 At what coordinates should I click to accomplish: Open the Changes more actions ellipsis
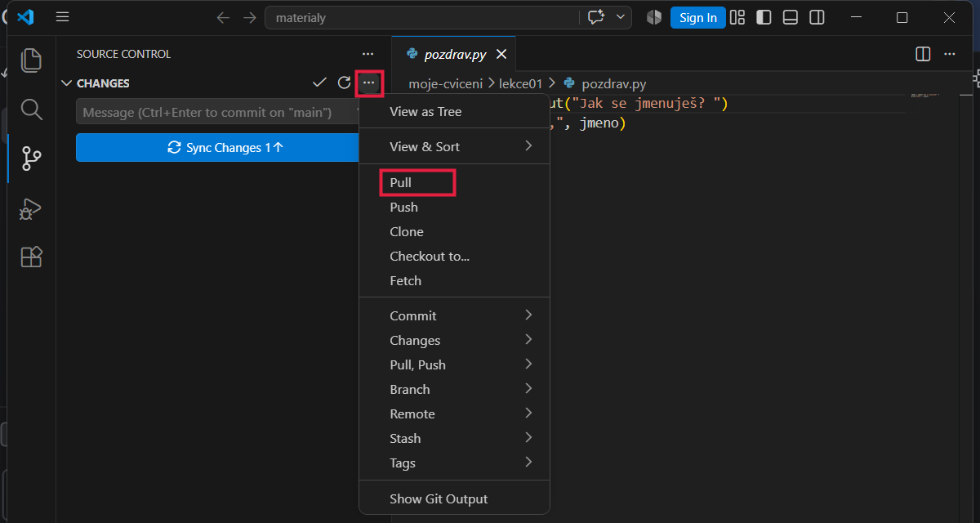(369, 83)
